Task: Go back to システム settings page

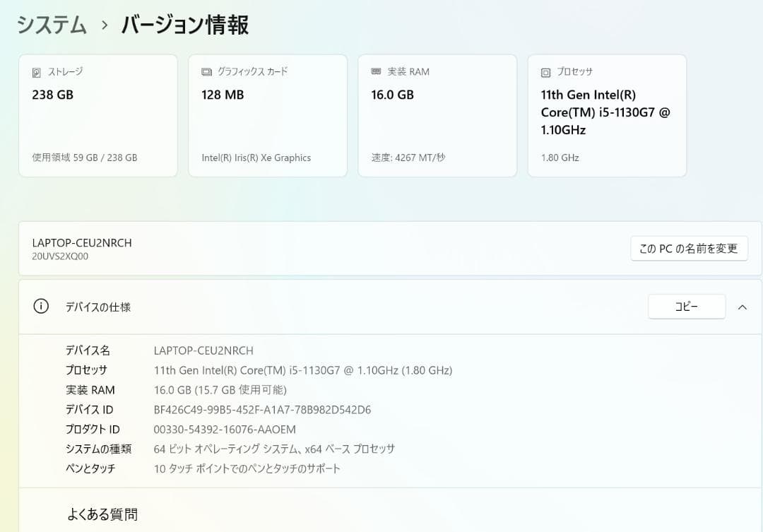Action: pyautogui.click(x=51, y=24)
